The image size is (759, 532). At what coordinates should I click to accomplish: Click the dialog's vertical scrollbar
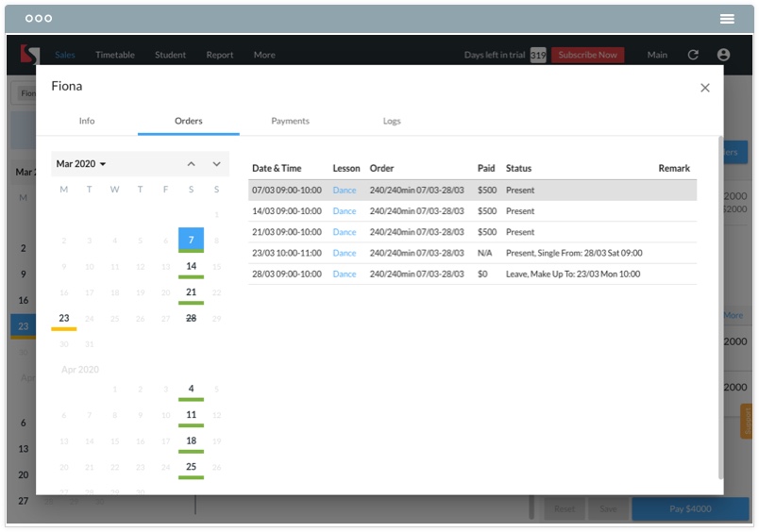coord(720,308)
